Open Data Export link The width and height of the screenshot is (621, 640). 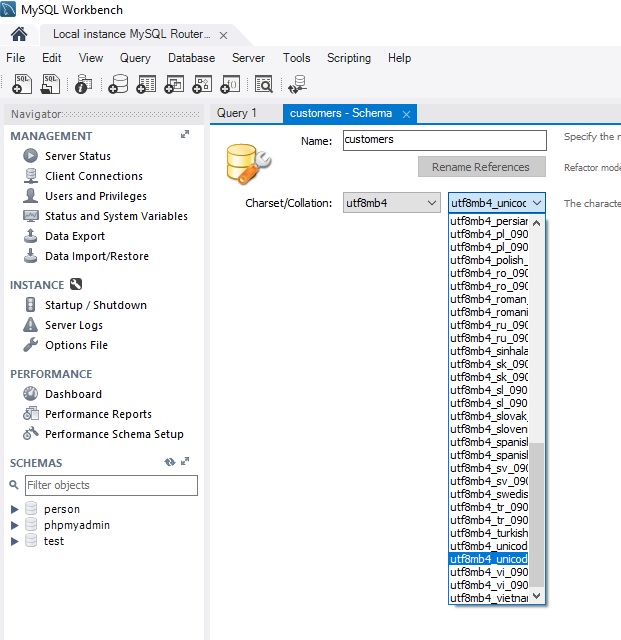75,236
